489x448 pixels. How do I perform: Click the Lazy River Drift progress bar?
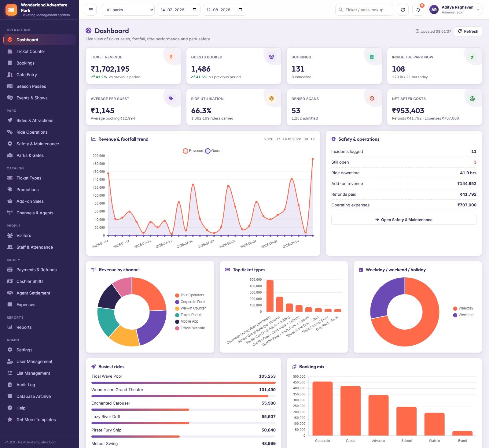coord(183,423)
